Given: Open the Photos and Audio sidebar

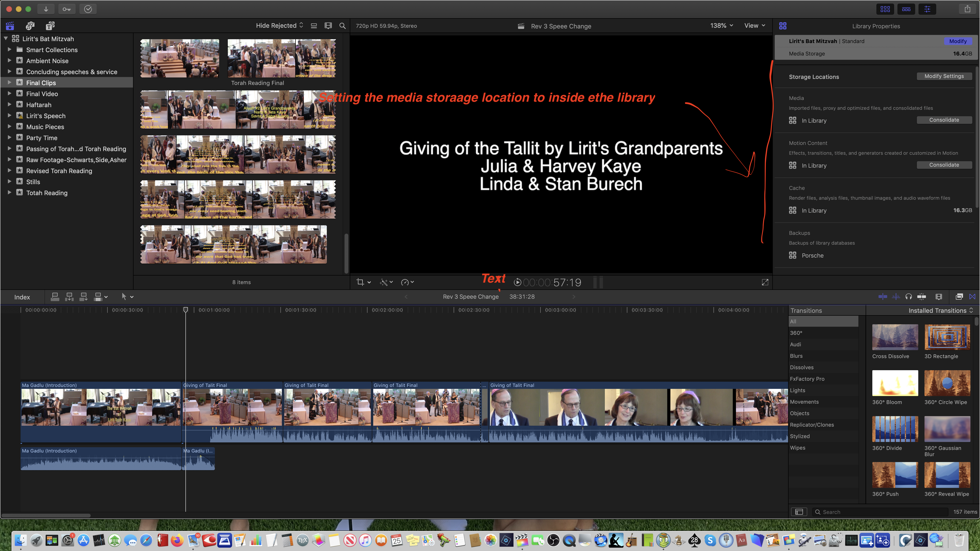Looking at the screenshot, I should point(30,26).
